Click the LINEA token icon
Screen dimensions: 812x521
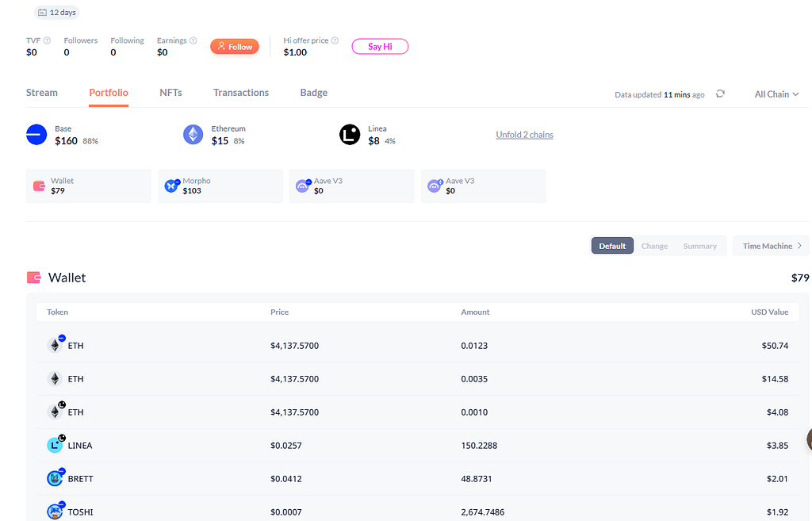[x=55, y=446]
